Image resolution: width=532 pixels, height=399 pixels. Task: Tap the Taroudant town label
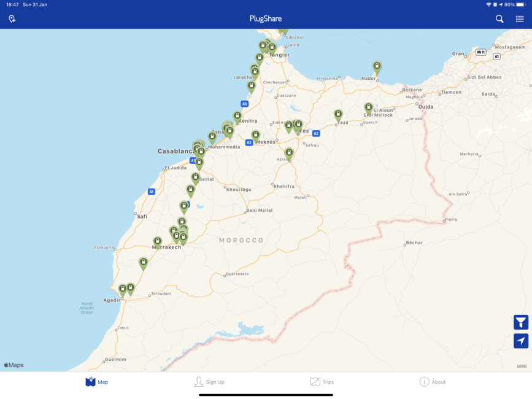tap(161, 293)
